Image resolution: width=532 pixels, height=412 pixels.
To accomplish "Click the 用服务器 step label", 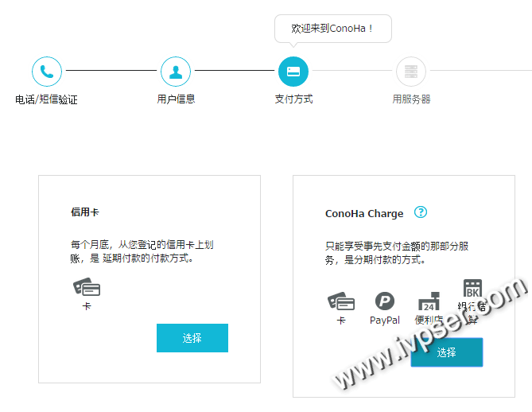I will pyautogui.click(x=411, y=99).
